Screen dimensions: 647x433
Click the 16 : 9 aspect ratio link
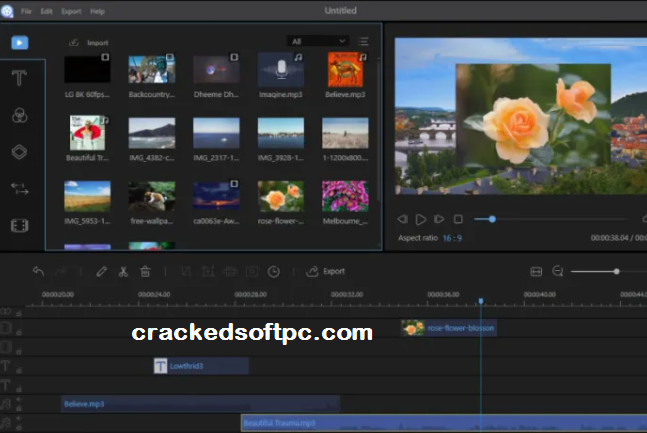coord(452,238)
